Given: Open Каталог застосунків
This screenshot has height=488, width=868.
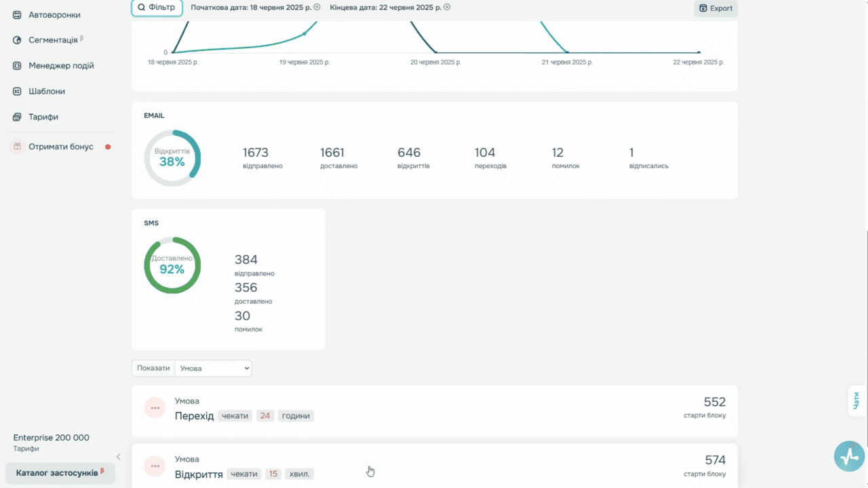Looking at the screenshot, I should [x=60, y=472].
